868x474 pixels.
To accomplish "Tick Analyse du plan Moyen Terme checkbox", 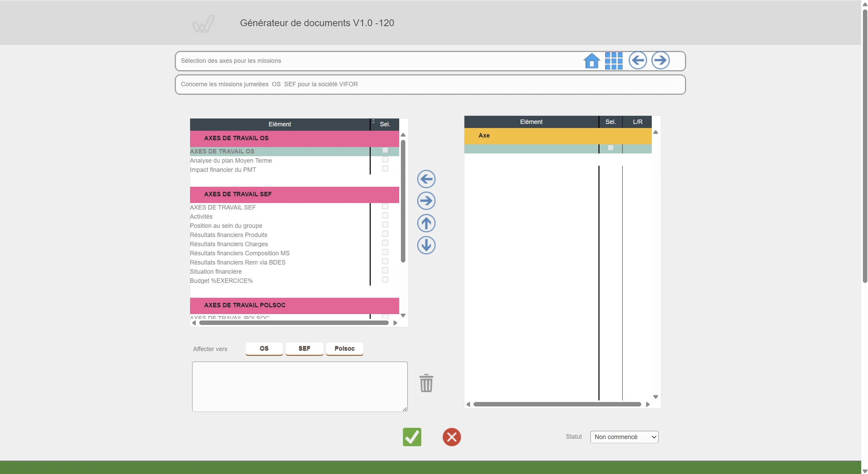I will point(385,159).
